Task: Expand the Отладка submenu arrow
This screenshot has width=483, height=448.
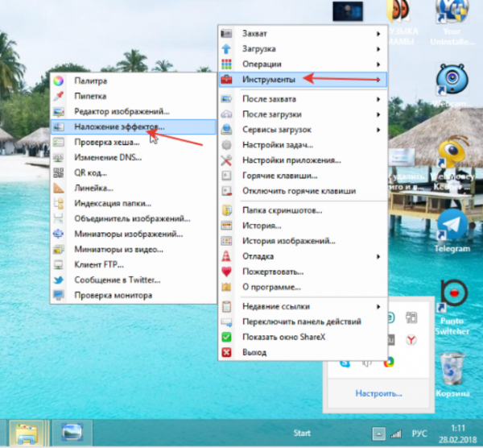Action: click(378, 256)
